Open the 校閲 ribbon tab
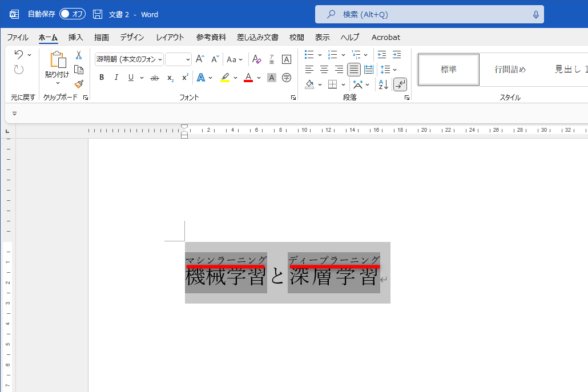The width and height of the screenshot is (588, 392). point(296,37)
